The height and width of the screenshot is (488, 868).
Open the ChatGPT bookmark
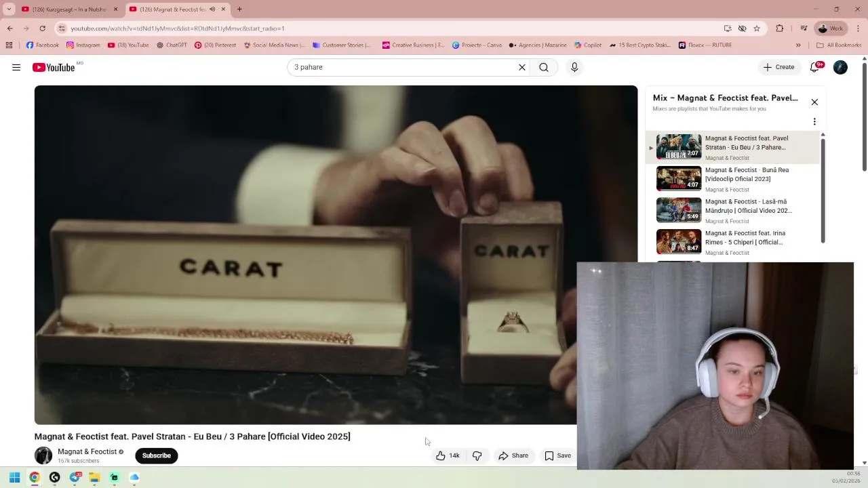pyautogui.click(x=172, y=45)
